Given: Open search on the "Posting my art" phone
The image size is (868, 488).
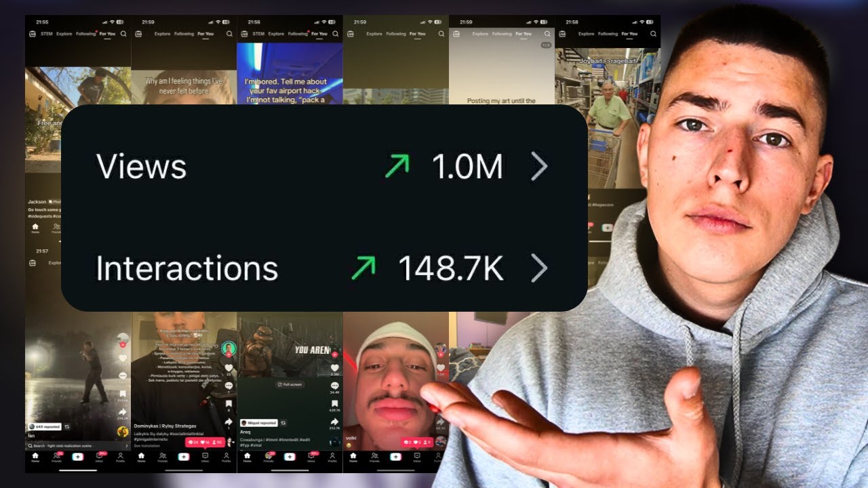Looking at the screenshot, I should tap(547, 33).
